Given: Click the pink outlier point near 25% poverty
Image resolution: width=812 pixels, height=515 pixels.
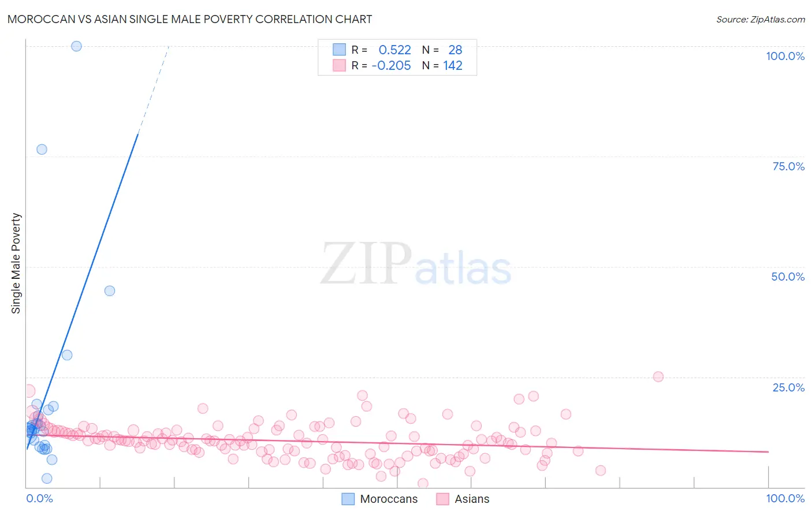Looking at the screenshot, I should click(658, 376).
